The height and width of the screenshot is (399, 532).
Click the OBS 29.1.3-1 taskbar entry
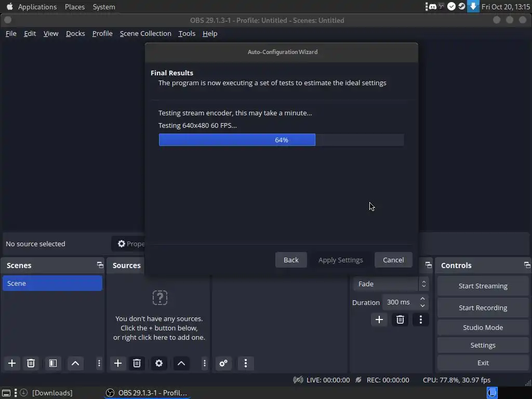click(x=147, y=393)
